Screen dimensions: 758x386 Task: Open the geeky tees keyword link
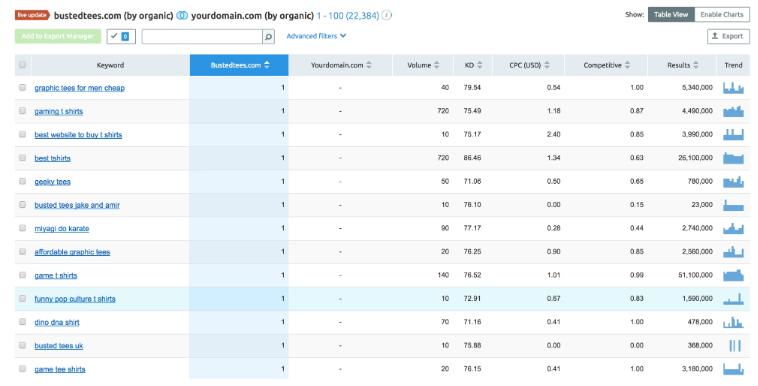click(x=52, y=182)
